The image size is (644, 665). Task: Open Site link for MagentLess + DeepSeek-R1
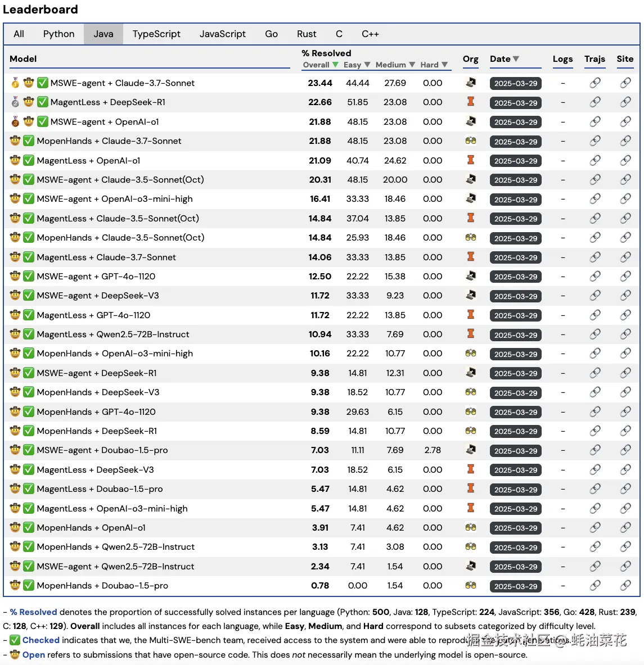click(625, 102)
